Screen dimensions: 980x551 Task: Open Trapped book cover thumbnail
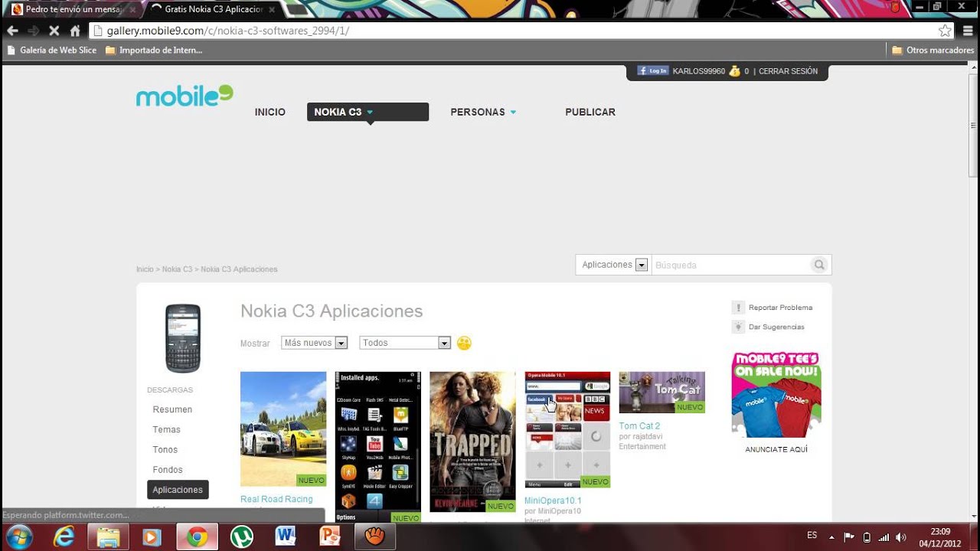coord(472,442)
